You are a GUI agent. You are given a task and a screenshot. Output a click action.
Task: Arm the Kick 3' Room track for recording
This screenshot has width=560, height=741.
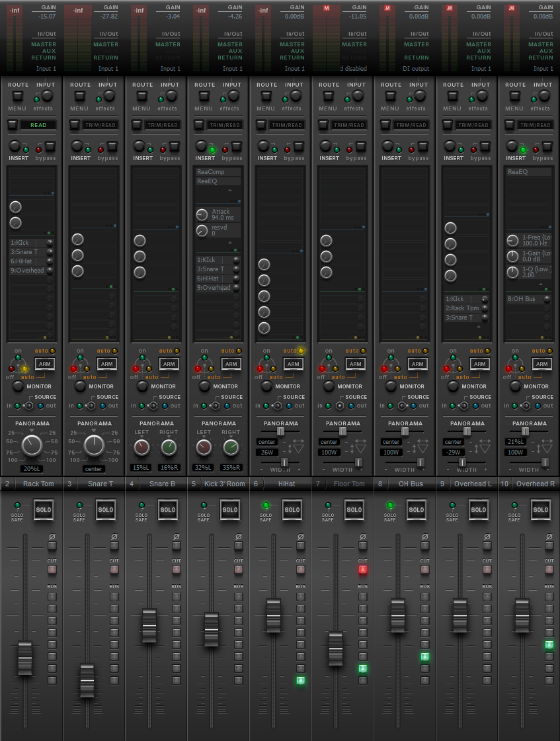pos(231,363)
